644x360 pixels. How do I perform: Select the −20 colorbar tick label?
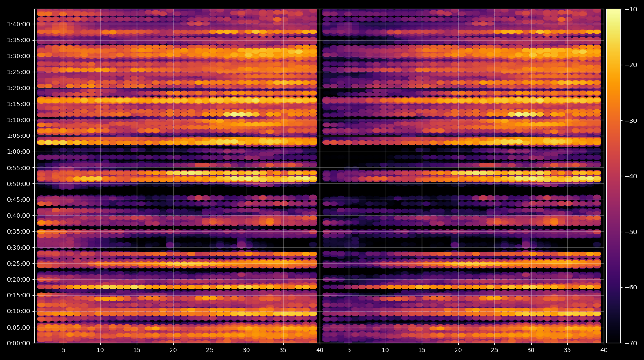[631, 65]
